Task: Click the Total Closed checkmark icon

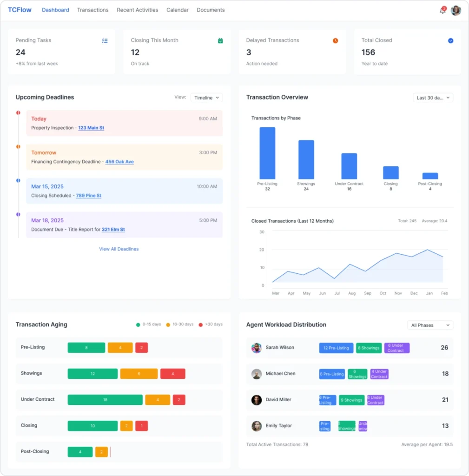Action: pos(450,41)
